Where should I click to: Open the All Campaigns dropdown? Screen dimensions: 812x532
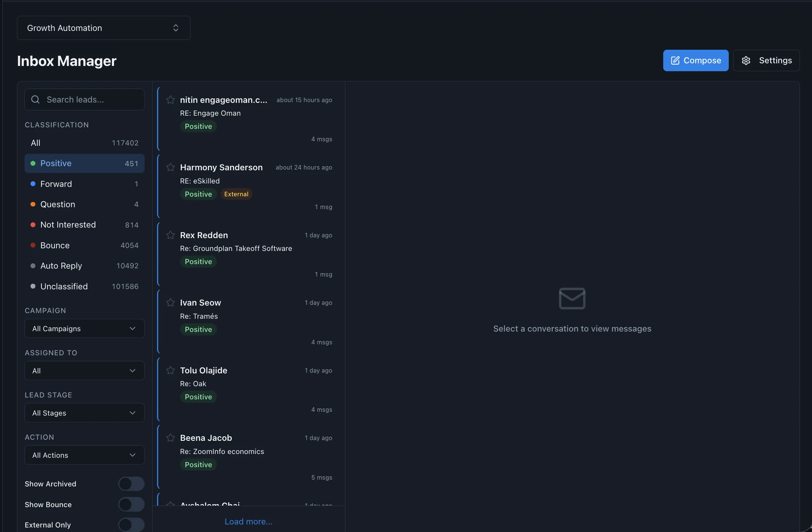84,328
